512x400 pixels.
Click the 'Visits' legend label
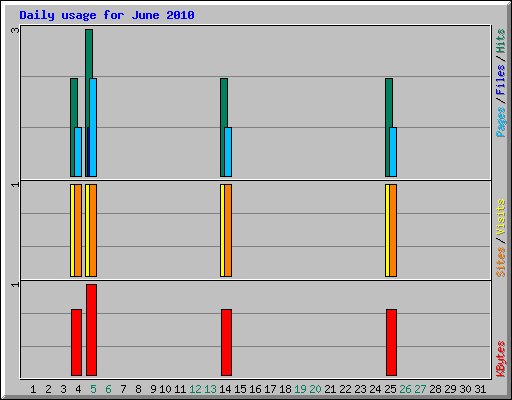tap(501, 218)
